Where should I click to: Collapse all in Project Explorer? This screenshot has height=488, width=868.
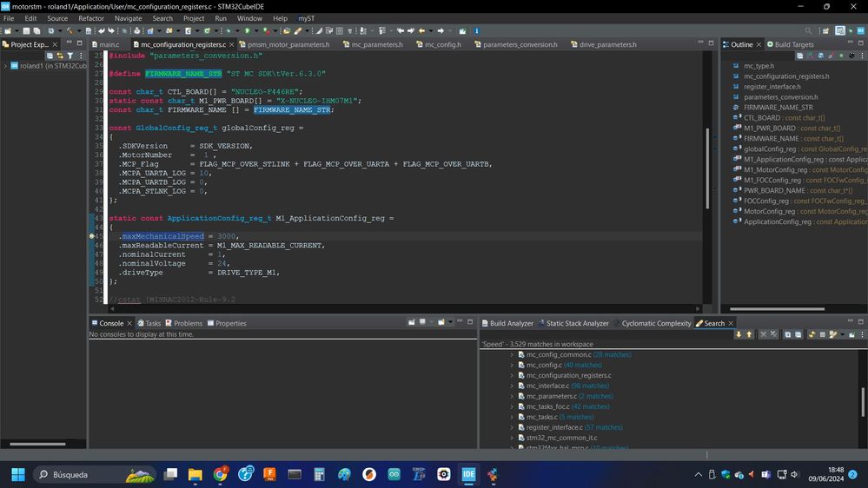coord(50,56)
